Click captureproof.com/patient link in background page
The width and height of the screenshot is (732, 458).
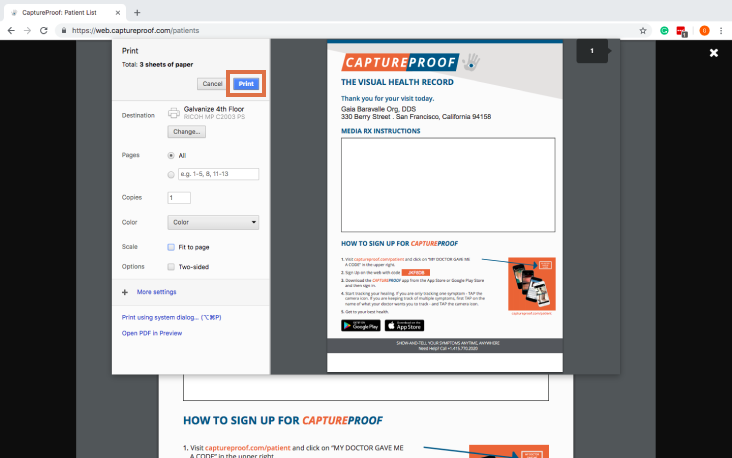247,448
